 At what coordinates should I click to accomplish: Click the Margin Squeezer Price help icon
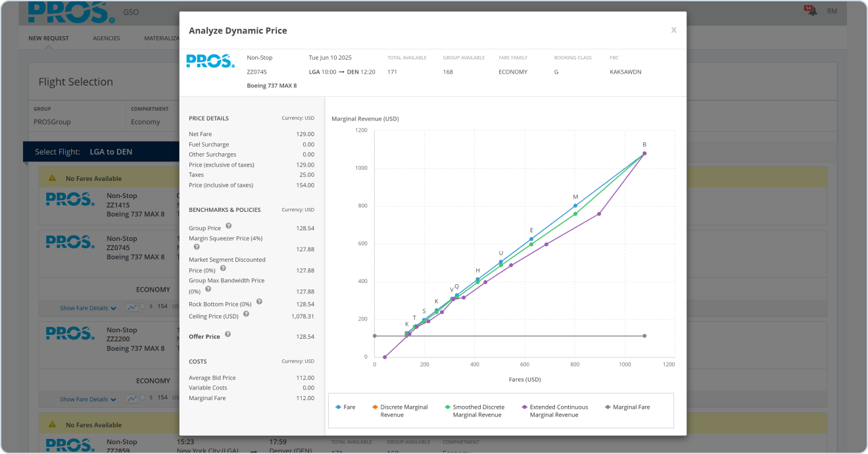[196, 247]
